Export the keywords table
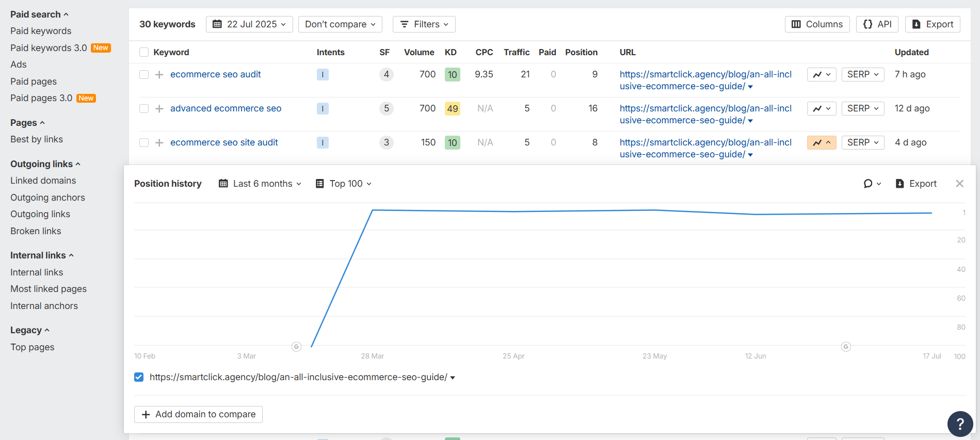The width and height of the screenshot is (980, 440). pyautogui.click(x=933, y=24)
